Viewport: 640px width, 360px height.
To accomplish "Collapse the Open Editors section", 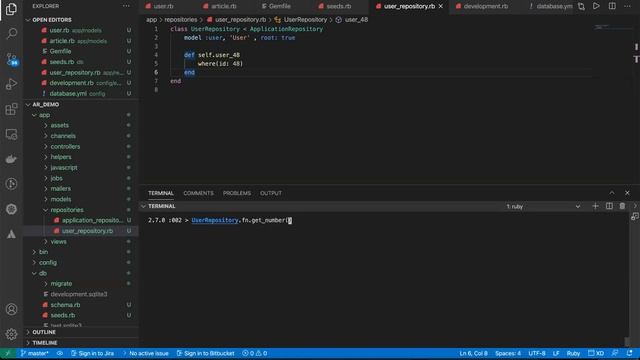I will pos(52,20).
